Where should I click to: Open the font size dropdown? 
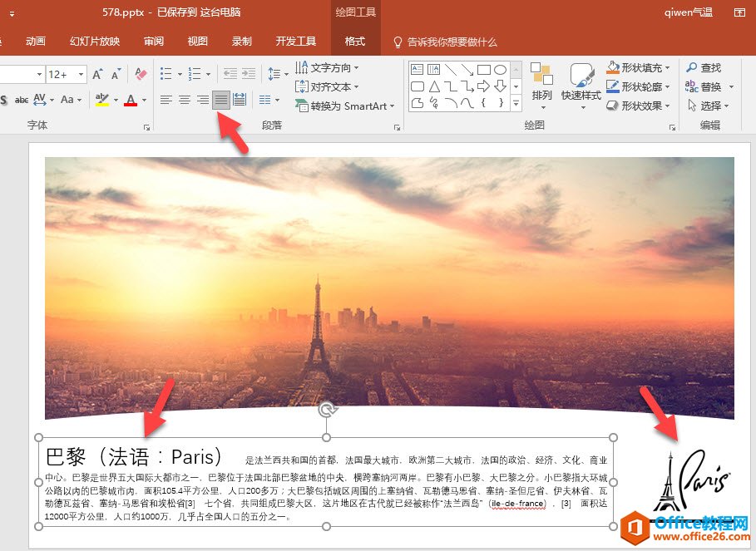tap(82, 75)
